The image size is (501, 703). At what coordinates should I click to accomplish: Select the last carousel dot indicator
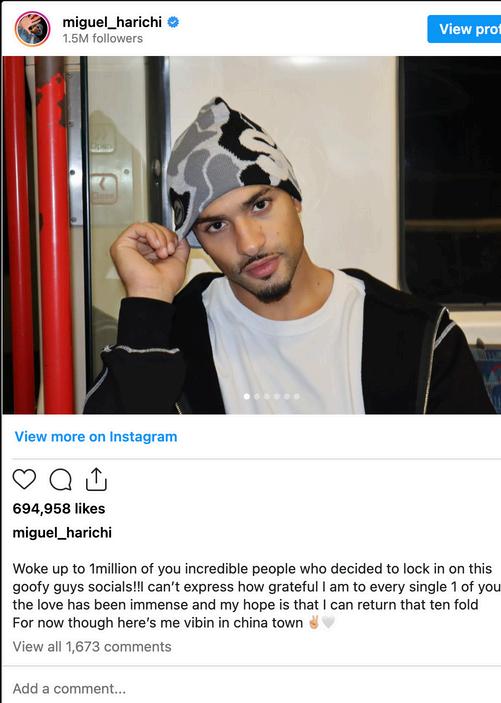click(296, 396)
